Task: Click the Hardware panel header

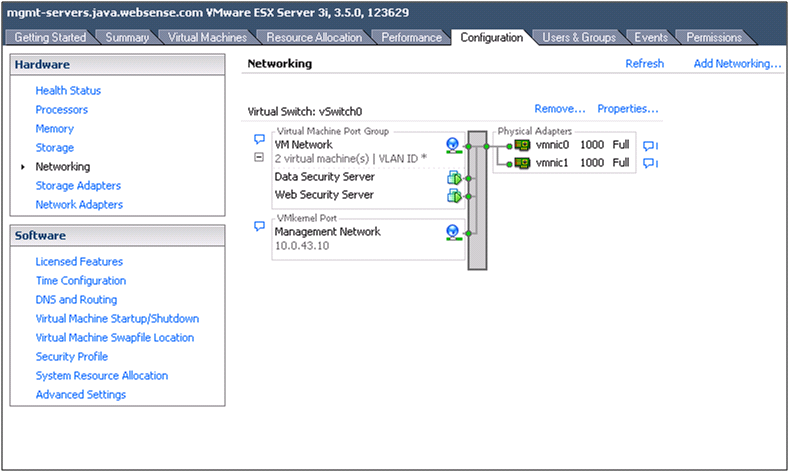Action: point(118,64)
